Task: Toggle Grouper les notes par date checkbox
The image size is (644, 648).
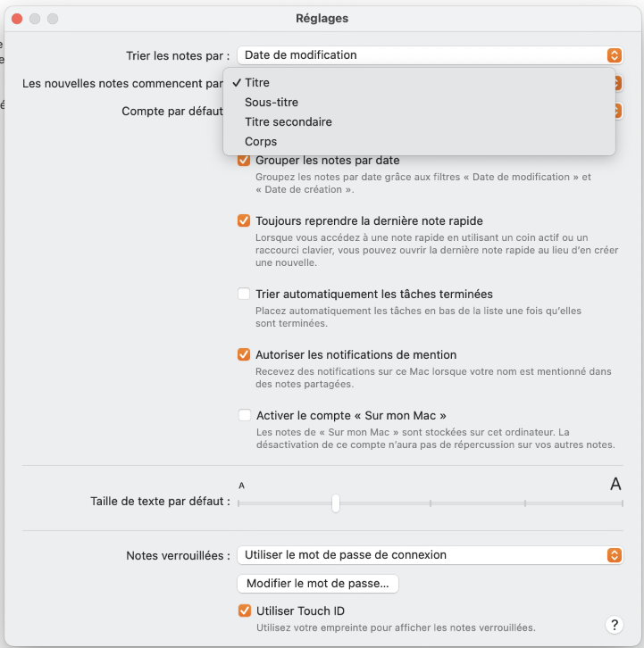Action: click(244, 161)
